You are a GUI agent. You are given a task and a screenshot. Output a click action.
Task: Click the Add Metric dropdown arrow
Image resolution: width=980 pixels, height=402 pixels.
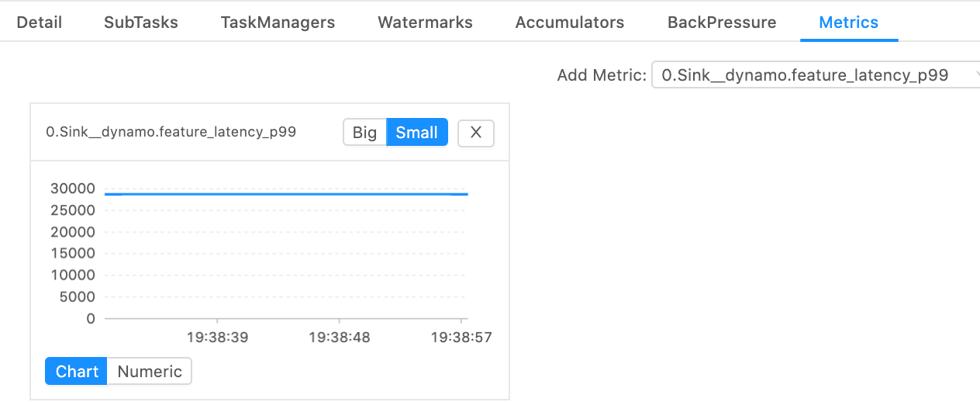click(x=975, y=75)
